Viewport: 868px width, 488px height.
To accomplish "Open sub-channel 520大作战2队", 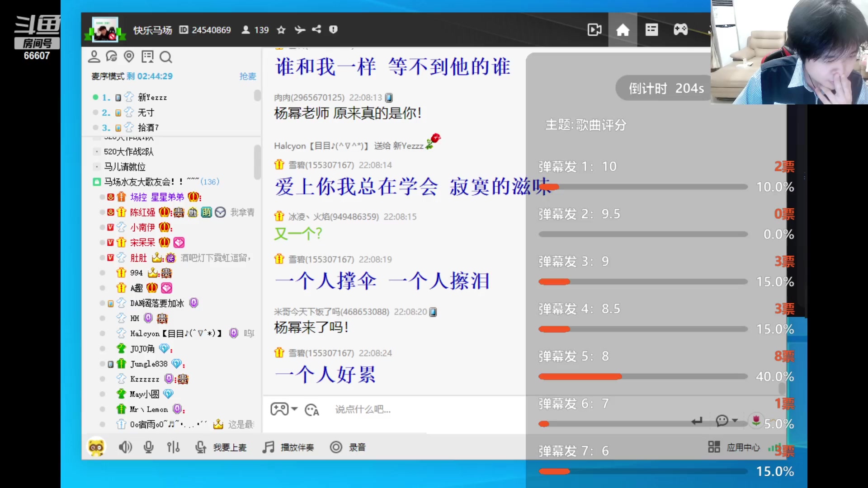I will point(129,152).
